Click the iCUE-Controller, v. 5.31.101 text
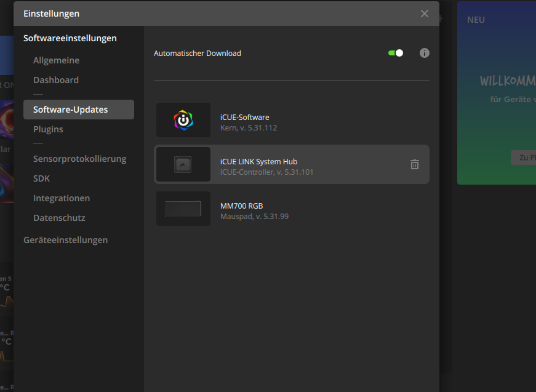 coord(266,172)
